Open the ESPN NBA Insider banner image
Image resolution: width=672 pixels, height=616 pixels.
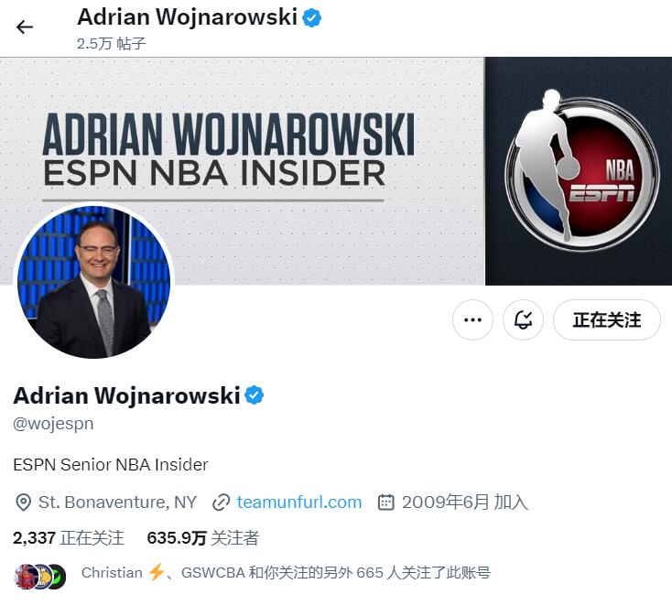click(336, 170)
